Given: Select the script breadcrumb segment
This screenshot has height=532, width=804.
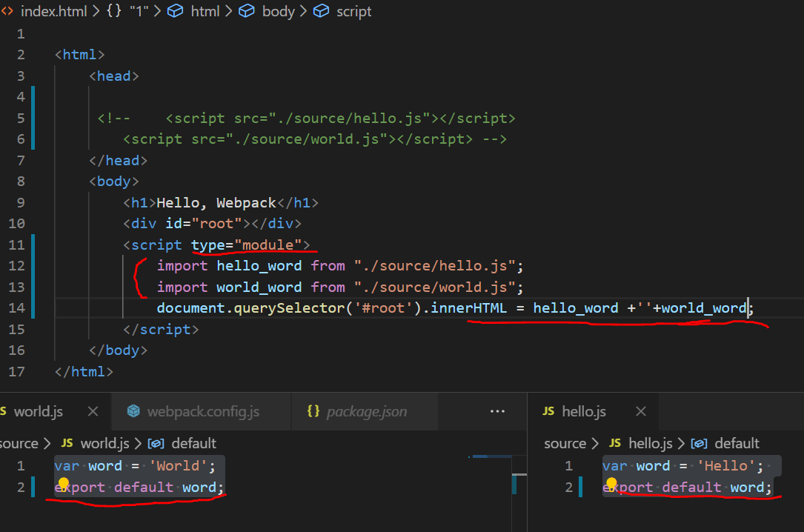Looking at the screenshot, I should coord(353,11).
